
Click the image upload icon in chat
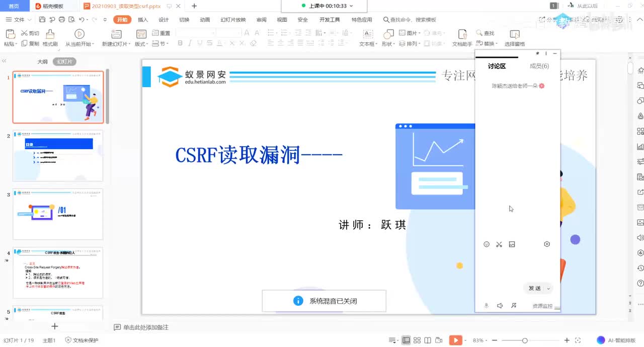tap(512, 244)
